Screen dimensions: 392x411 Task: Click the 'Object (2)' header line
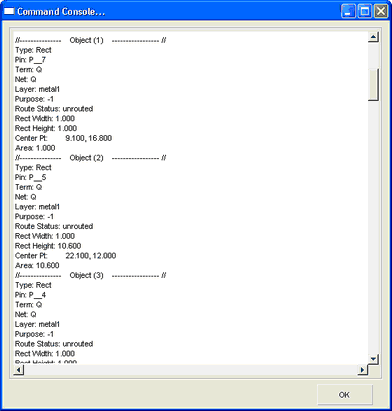[x=91, y=158]
